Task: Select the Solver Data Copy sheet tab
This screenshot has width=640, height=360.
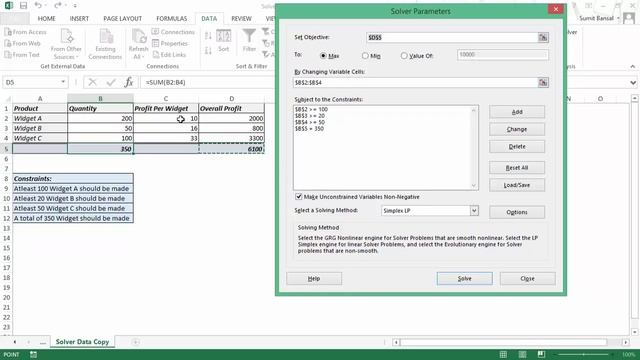Action: coord(82,342)
